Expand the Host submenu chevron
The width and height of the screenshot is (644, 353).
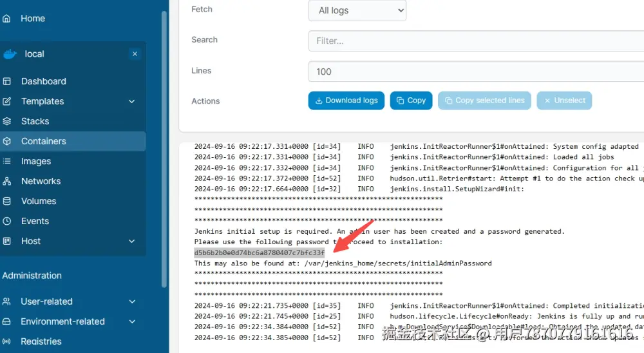coord(132,241)
